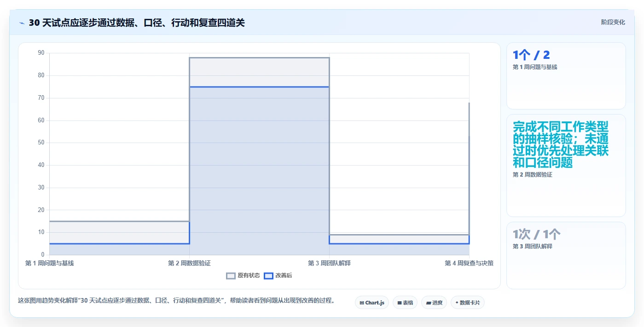Click the 阶段变化 label in header
644x327 pixels.
click(x=613, y=22)
